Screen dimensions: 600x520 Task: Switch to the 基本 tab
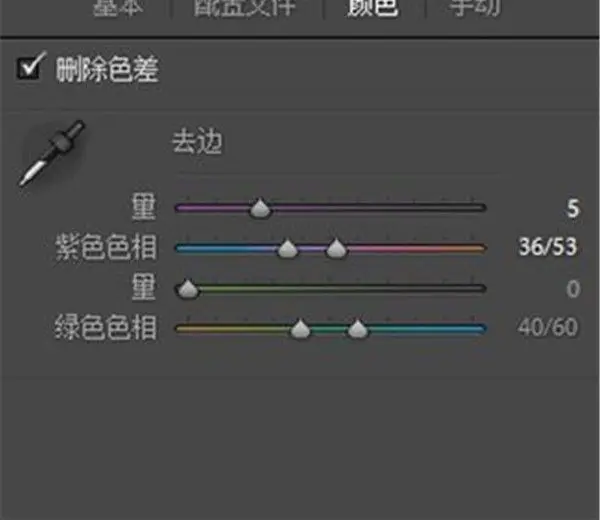point(117,7)
